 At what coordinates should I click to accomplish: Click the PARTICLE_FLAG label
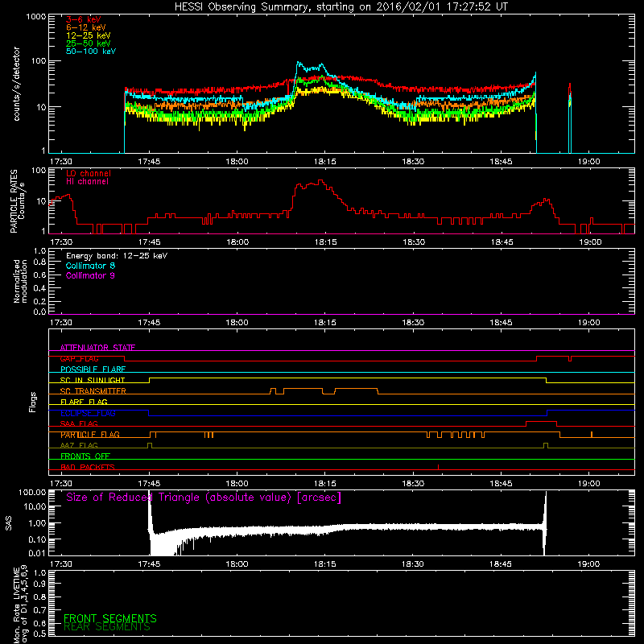(x=90, y=435)
